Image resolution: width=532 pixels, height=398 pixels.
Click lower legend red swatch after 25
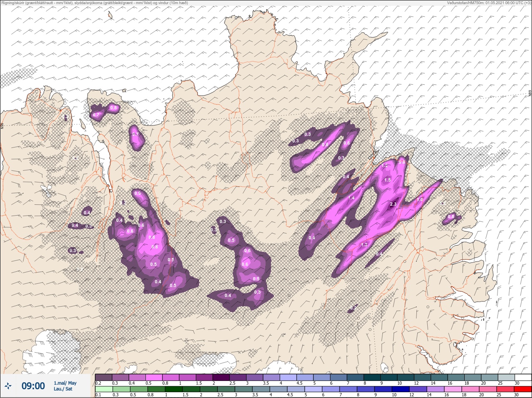pos(523,389)
